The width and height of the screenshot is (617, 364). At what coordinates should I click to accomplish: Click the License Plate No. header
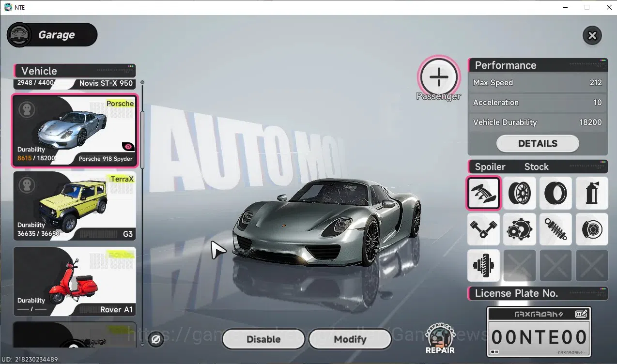tap(538, 293)
